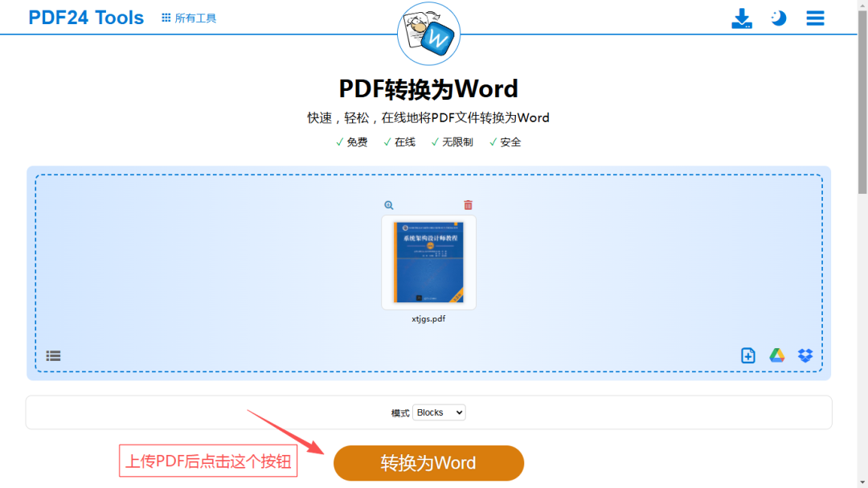Click the PDF-to-Word circular logo icon
Screen dimensions: 868x488
point(428,34)
